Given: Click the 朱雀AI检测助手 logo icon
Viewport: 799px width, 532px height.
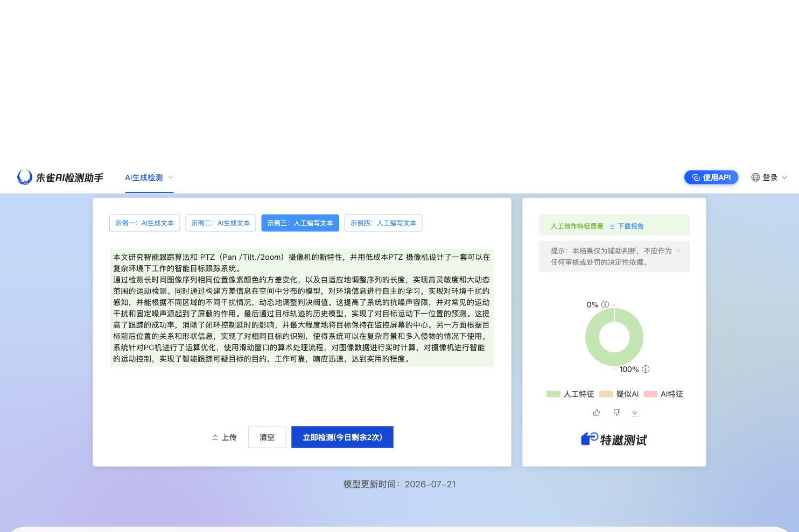Looking at the screenshot, I should click(x=25, y=177).
